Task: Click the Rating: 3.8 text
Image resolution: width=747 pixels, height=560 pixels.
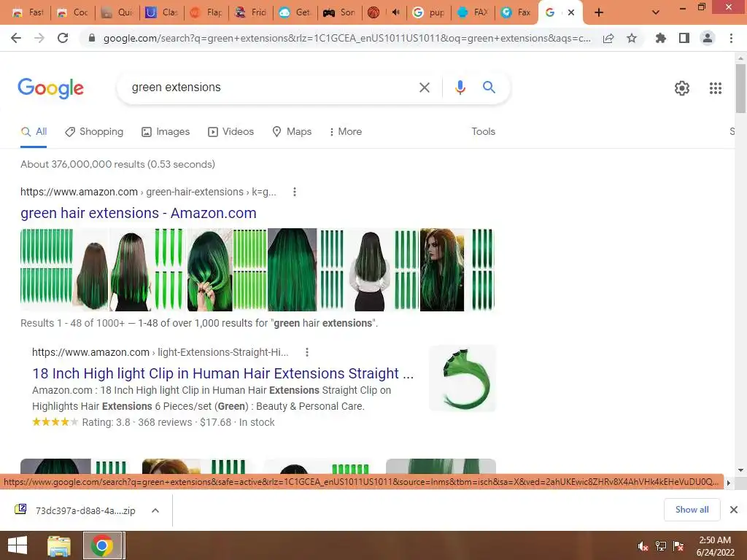Action: [x=106, y=422]
